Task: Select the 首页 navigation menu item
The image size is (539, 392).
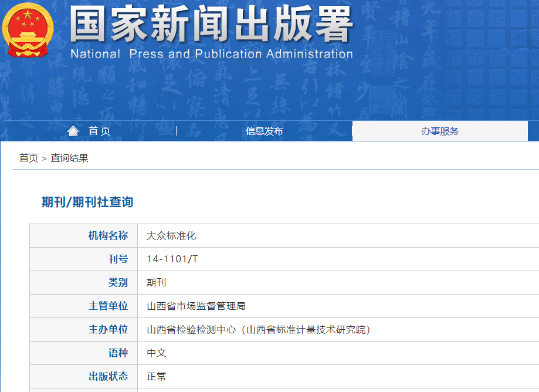Action: click(100, 131)
